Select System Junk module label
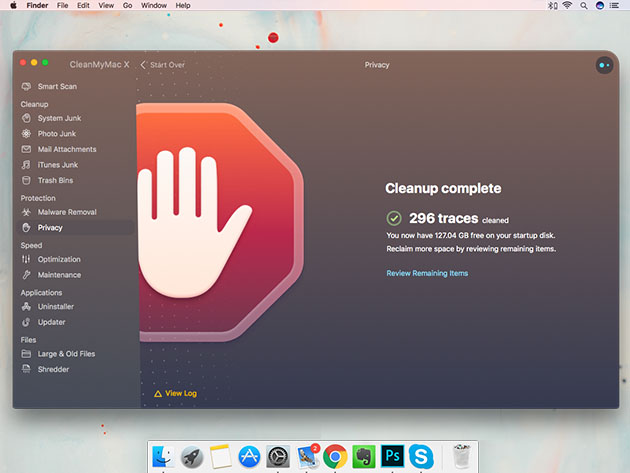Screen dimensions: 630x473 coord(59,118)
